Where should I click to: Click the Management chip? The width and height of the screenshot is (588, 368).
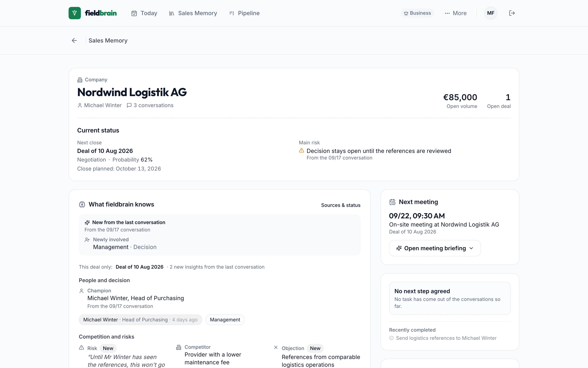click(225, 320)
